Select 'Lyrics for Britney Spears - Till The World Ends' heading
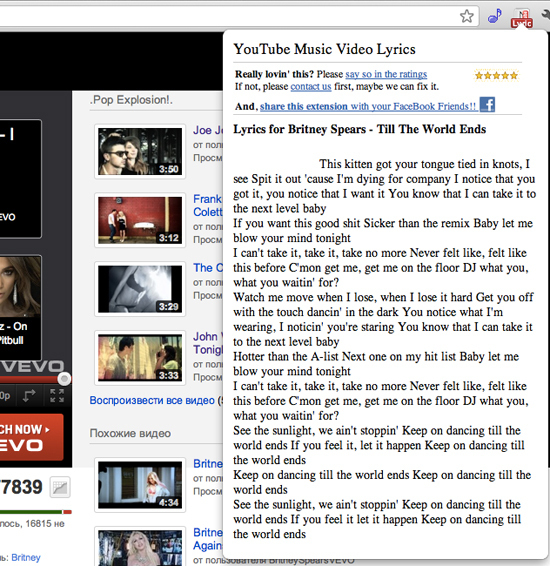This screenshot has height=566, width=550. point(359,129)
